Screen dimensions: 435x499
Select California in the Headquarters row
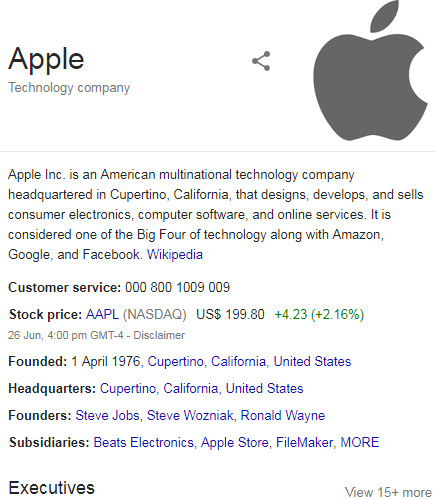click(191, 389)
